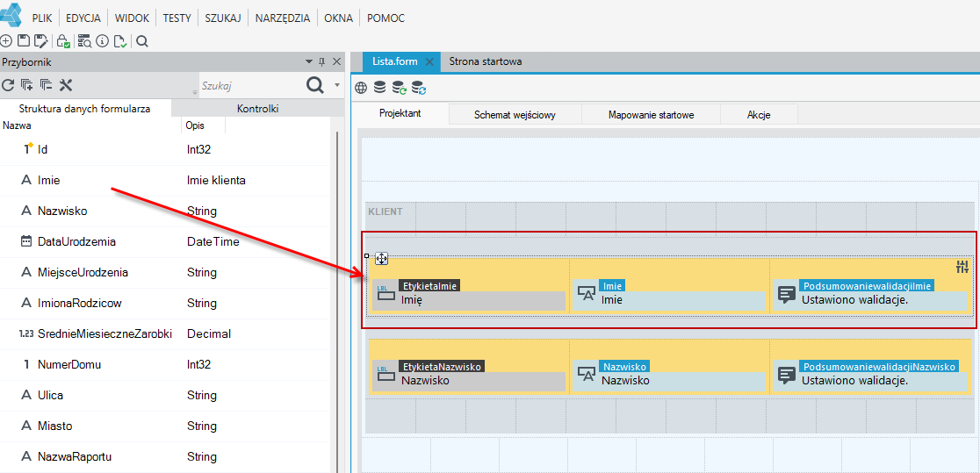The height and width of the screenshot is (473, 980).
Task: Open the Strona startowa tab
Action: pyautogui.click(x=486, y=61)
